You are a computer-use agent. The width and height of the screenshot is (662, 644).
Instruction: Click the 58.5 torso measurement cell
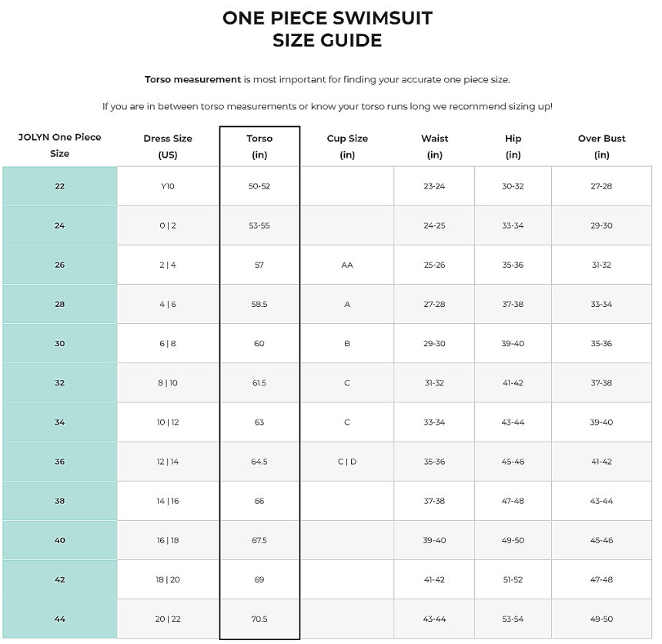(259, 305)
